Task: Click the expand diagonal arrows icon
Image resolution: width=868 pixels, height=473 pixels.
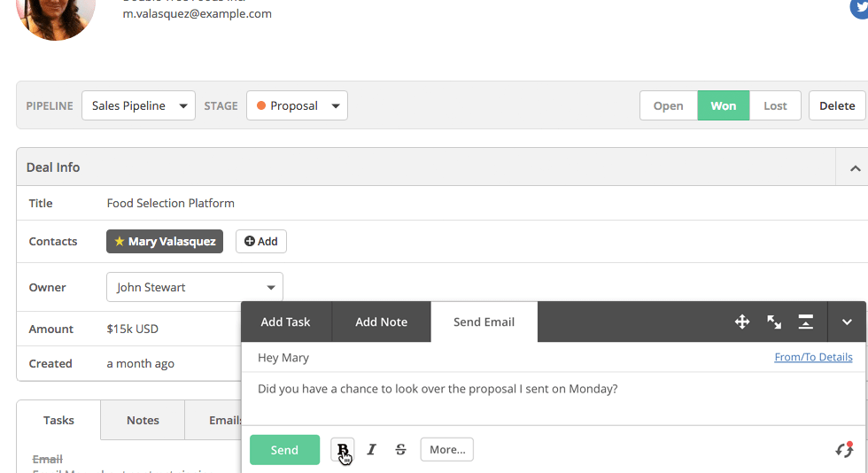Action: point(774,322)
